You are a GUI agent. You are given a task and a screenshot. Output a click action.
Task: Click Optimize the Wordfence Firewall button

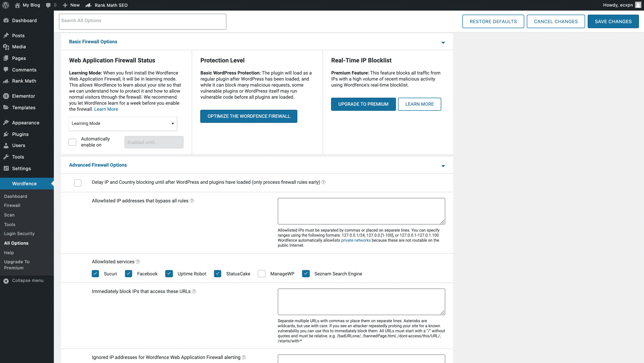pyautogui.click(x=249, y=116)
